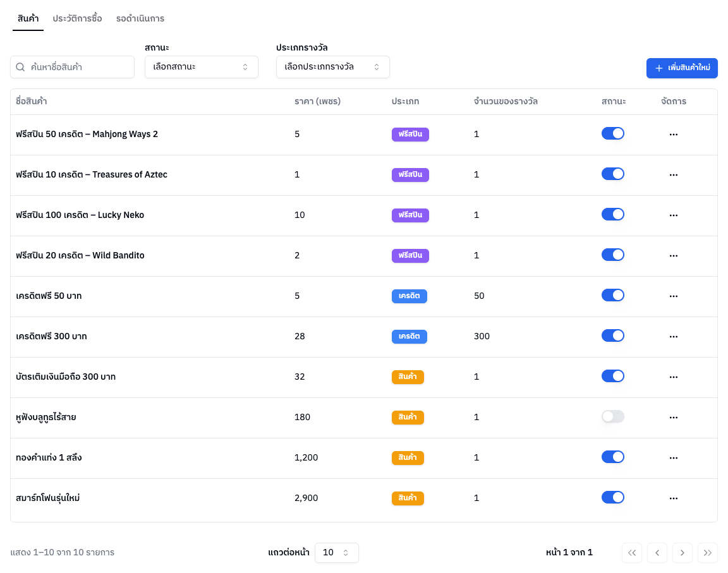Viewport: 728px width, 573px height.
Task: Click the เพิ่มสินค้าใหม่ button
Action: pos(682,68)
